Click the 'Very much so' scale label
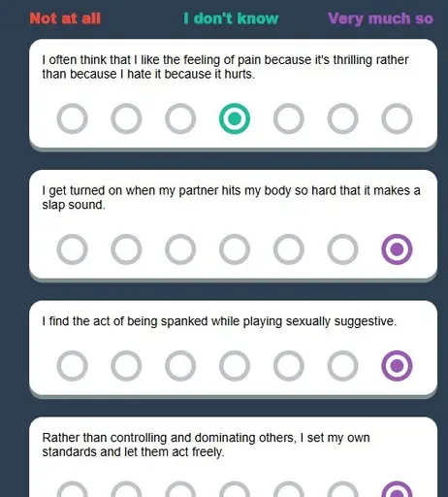The image size is (448, 497). [380, 18]
